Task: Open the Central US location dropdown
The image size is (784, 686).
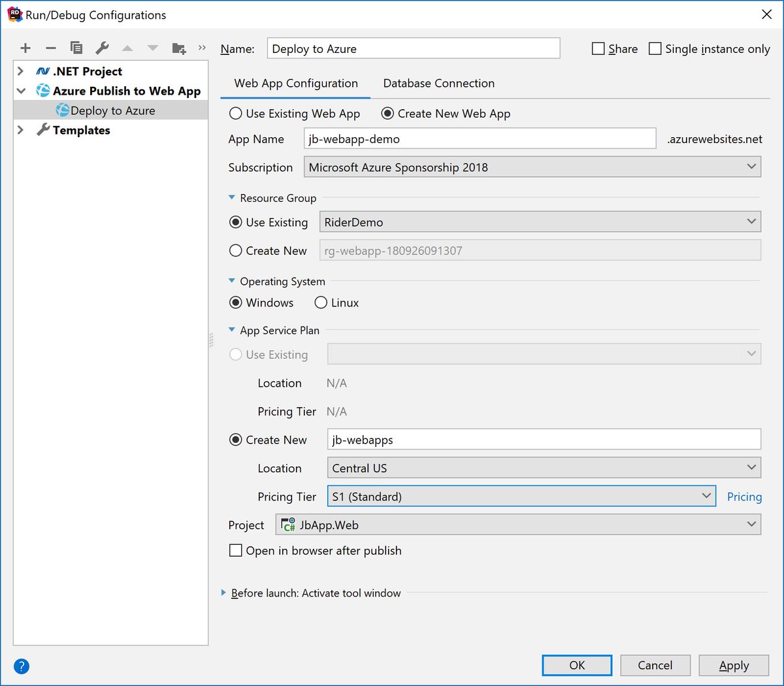Action: [x=544, y=468]
